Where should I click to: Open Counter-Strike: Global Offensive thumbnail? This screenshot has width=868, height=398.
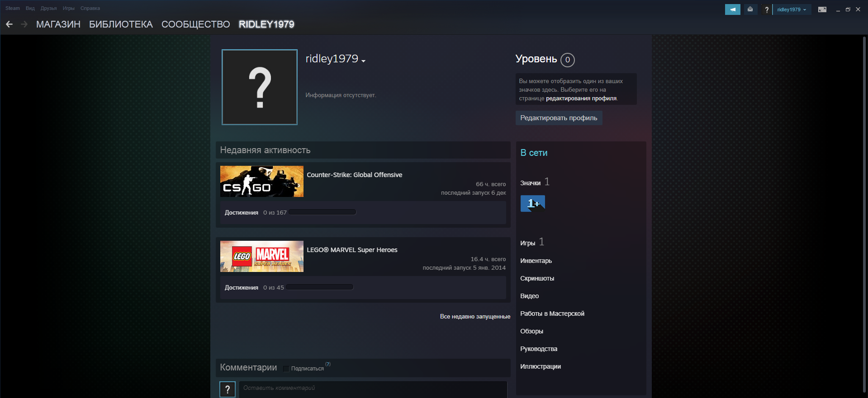click(x=262, y=181)
